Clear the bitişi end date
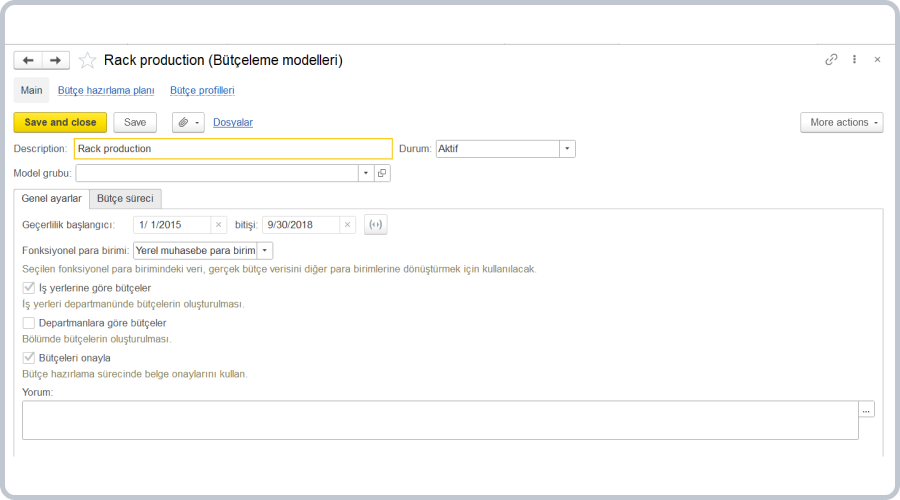Viewport: 900px width, 500px height. point(347,225)
